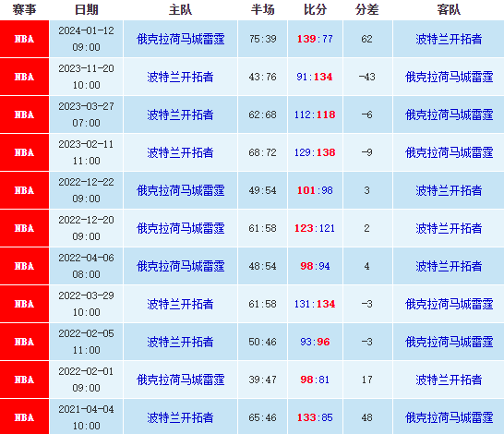The image size is (504, 434).
Task: Click the 101:98 final score
Action: 315,190
